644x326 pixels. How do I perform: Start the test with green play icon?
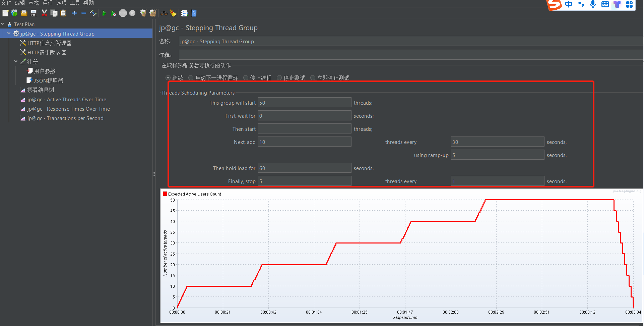click(104, 13)
